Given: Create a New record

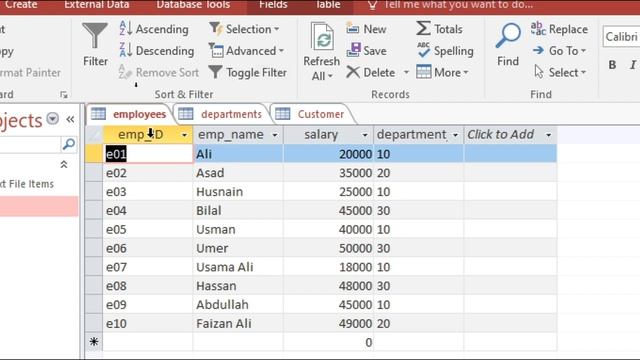Looking at the screenshot, I should tap(366, 29).
